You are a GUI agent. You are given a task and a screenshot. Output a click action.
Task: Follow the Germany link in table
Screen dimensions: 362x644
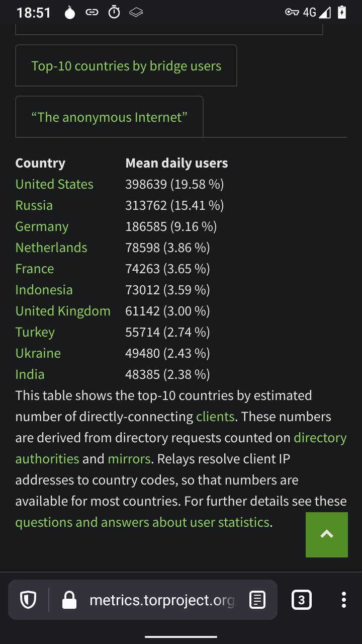click(42, 226)
